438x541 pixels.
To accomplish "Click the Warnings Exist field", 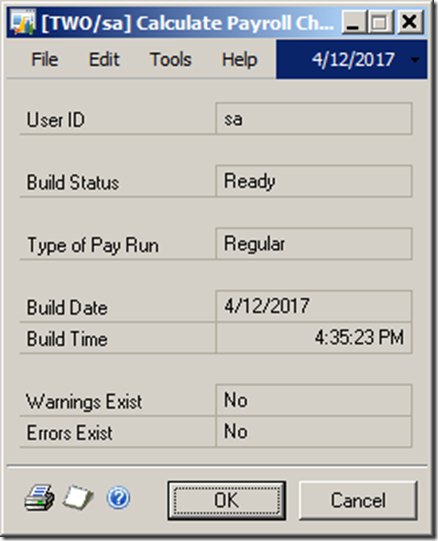I will tap(314, 400).
